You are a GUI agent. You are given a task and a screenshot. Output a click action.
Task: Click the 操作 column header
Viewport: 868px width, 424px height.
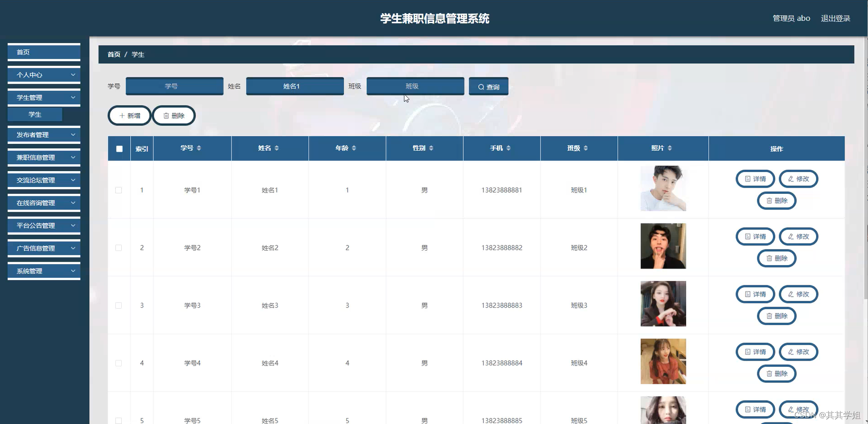click(776, 149)
